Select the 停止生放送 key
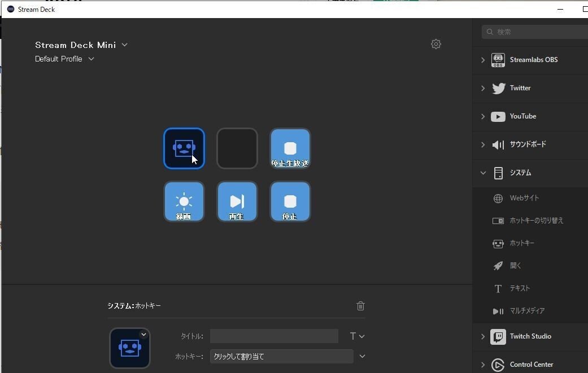 290,148
